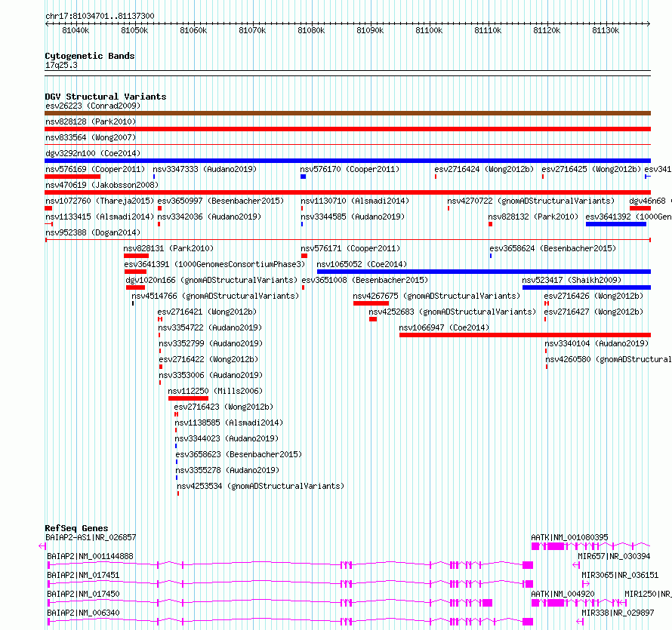Open nsv3353006 (Audano2019) label
The height and width of the screenshot is (630, 672).
point(211,375)
